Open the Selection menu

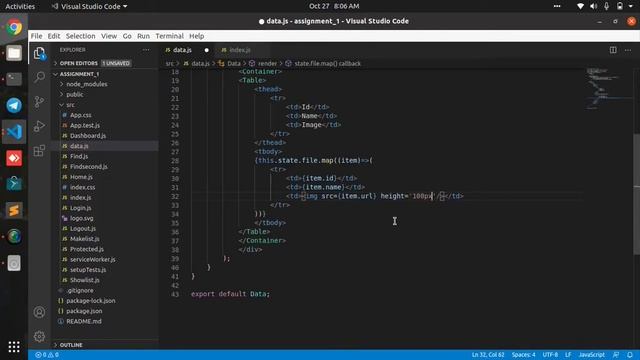(80, 36)
